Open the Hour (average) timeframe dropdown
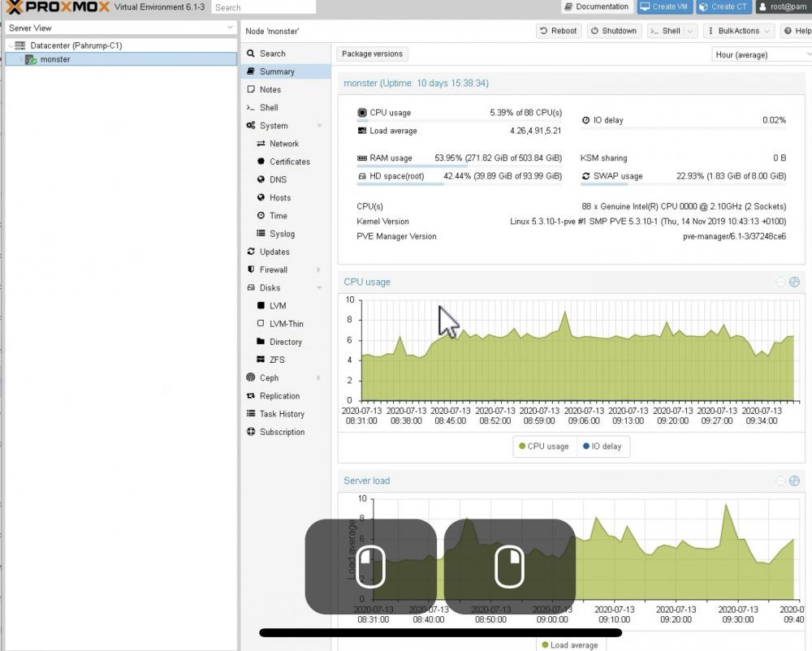Viewport: 812px width, 651px height. coord(761,54)
